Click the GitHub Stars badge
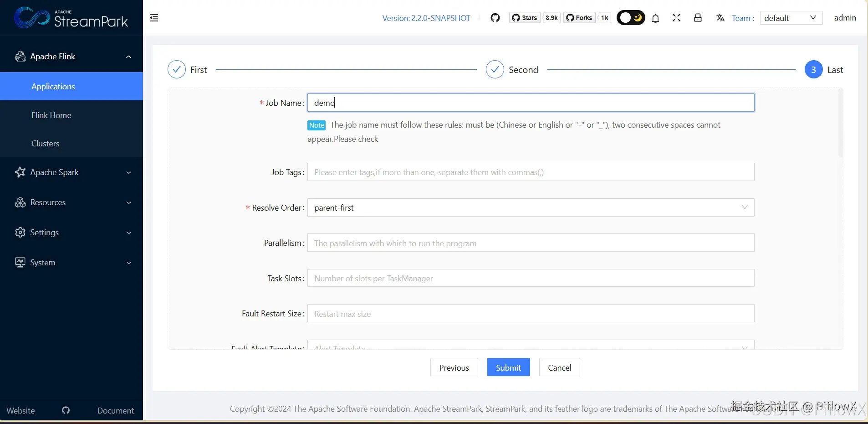The image size is (868, 424). click(525, 18)
